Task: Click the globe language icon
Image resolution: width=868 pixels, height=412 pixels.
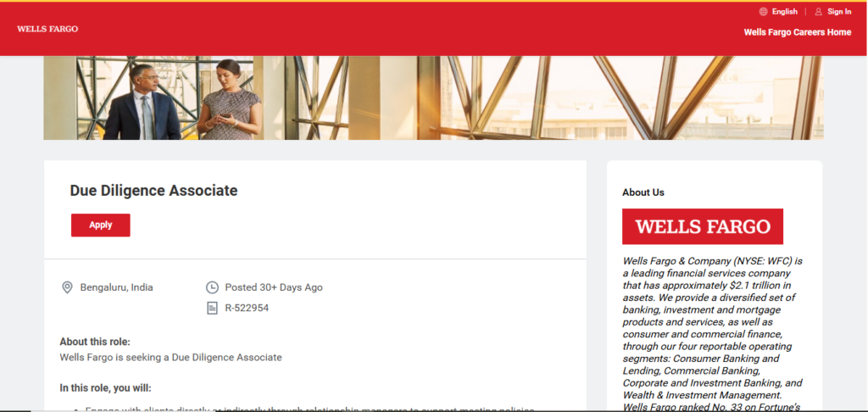Action: tap(764, 12)
